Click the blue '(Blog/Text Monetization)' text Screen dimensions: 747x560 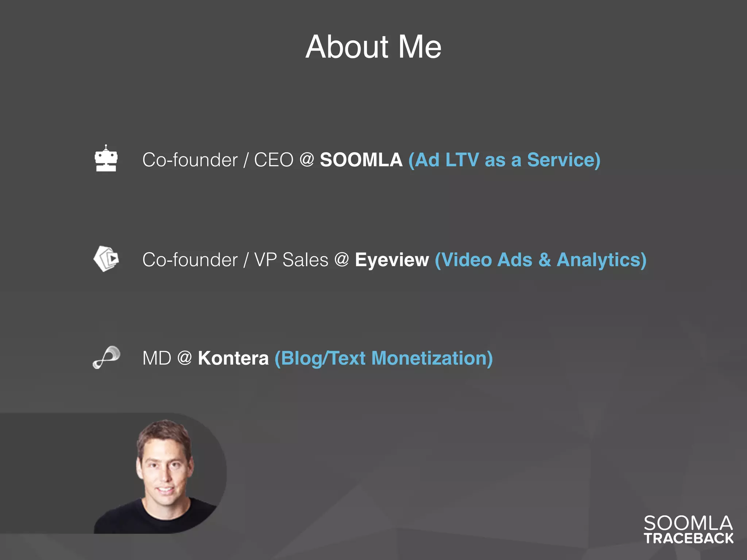point(383,358)
